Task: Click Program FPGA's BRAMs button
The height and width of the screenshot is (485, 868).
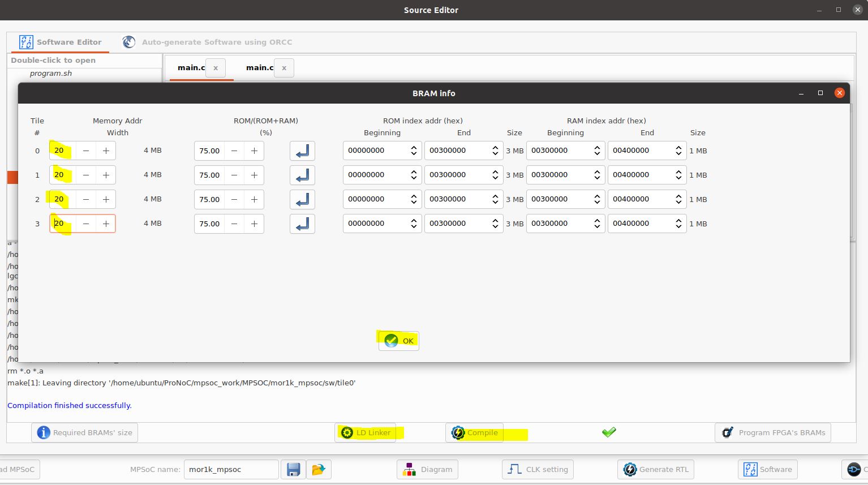Action: [773, 432]
